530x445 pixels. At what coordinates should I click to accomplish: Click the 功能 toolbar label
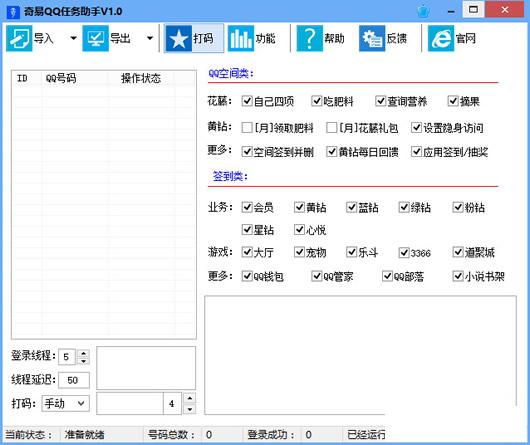coord(265,39)
